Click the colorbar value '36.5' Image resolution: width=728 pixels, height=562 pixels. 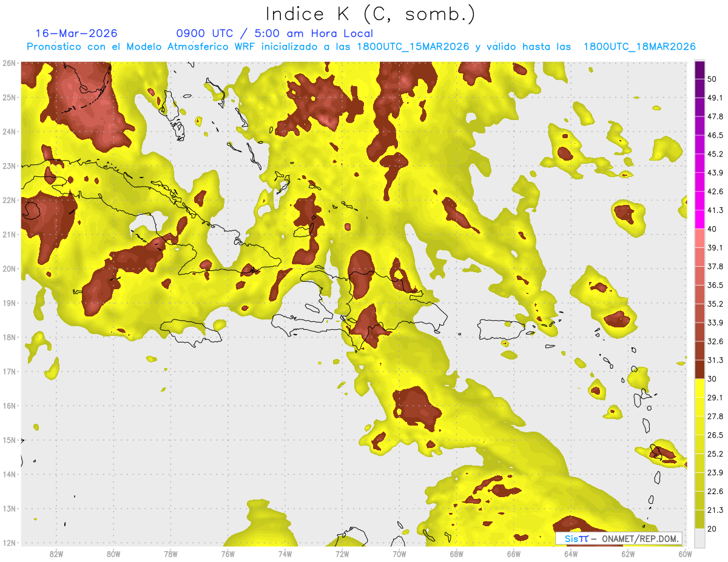[716, 285]
